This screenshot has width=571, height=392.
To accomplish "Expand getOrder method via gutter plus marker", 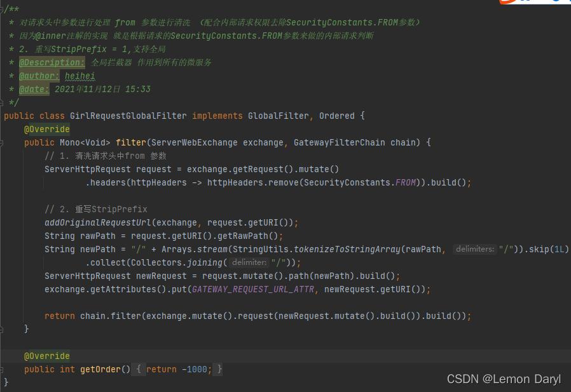I will 1,370.
